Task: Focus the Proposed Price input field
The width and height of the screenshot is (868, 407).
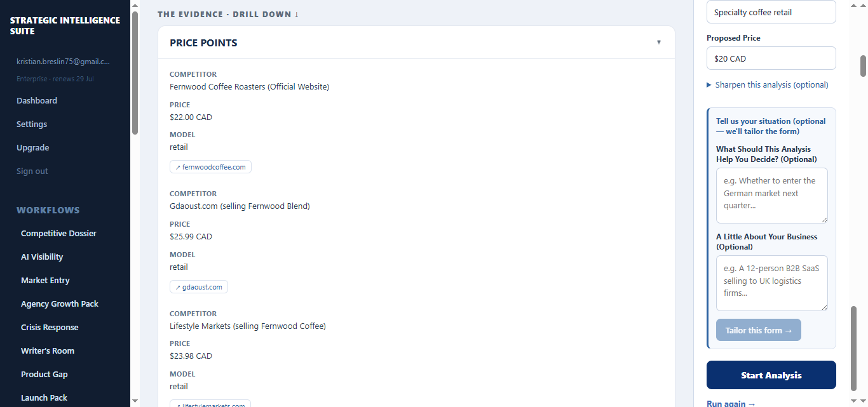Action: (x=771, y=58)
